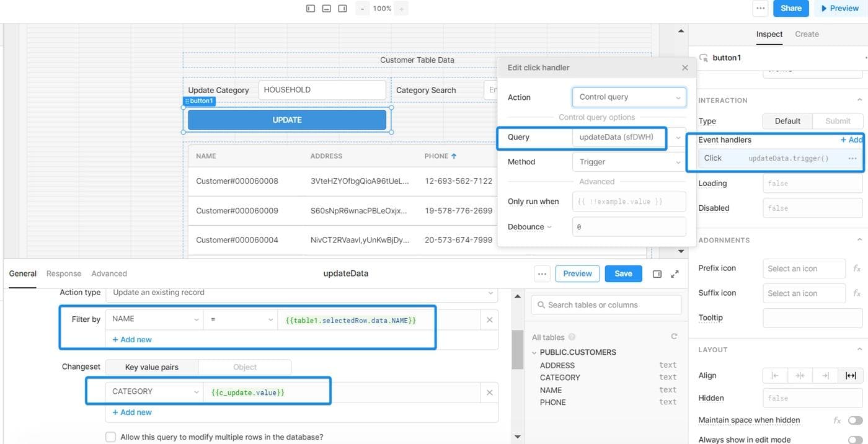Toggle the left panel layout icon
Viewport: 868px width, 444px height.
coord(311,9)
